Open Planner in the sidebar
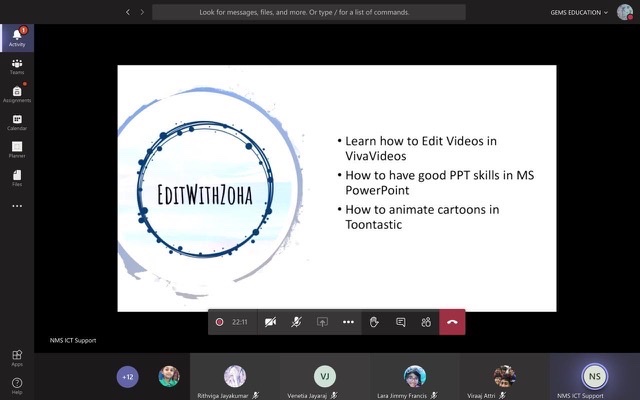Screen dimensions: 640x400 click(x=17, y=150)
